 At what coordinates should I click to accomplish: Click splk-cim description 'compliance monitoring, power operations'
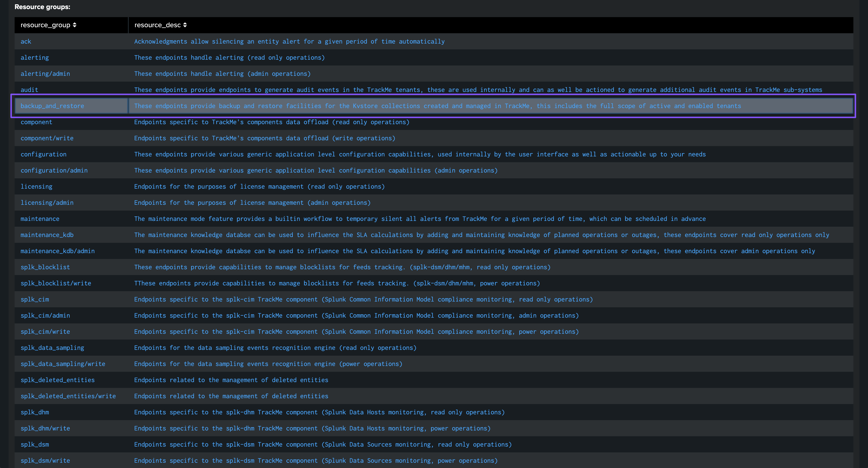[356, 332]
